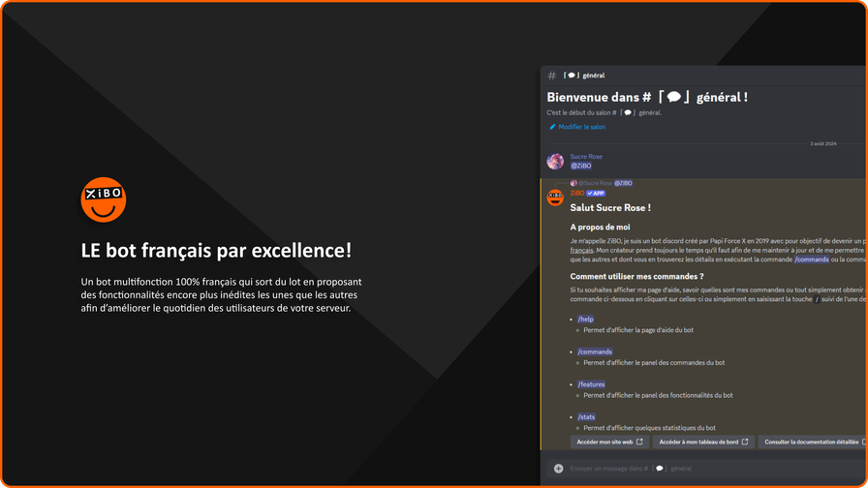This screenshot has height=488, width=868.
Task: Click the replied @Sucre Rose reference above the bot message
Action: pyautogui.click(x=595, y=183)
